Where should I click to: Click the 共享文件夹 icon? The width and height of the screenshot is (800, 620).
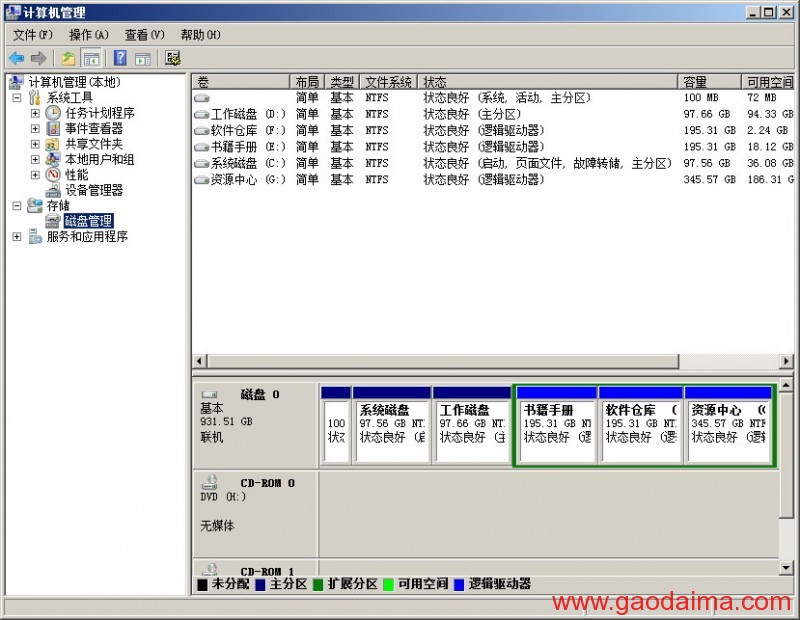pos(53,144)
